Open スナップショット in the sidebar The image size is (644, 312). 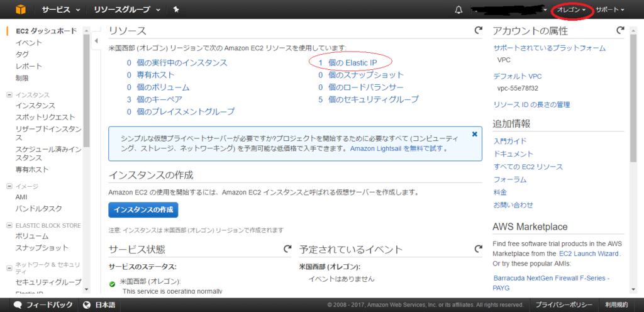point(42,248)
